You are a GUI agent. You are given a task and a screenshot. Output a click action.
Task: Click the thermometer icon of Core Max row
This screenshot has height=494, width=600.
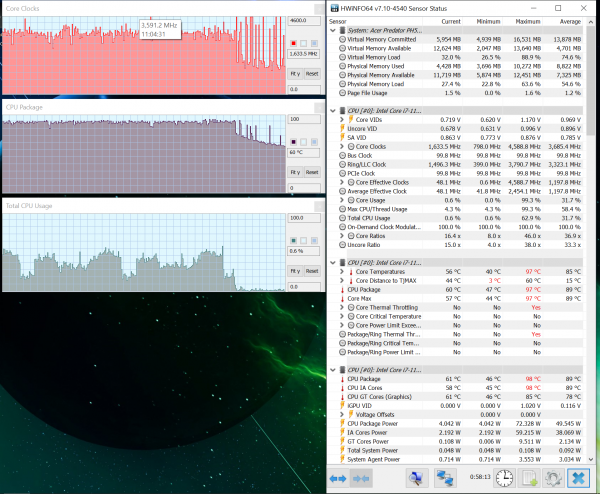(x=342, y=298)
